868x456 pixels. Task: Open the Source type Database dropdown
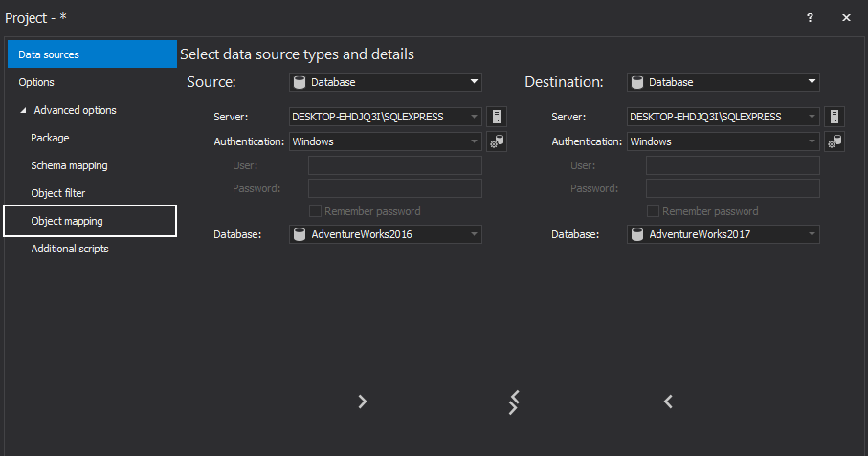point(385,82)
